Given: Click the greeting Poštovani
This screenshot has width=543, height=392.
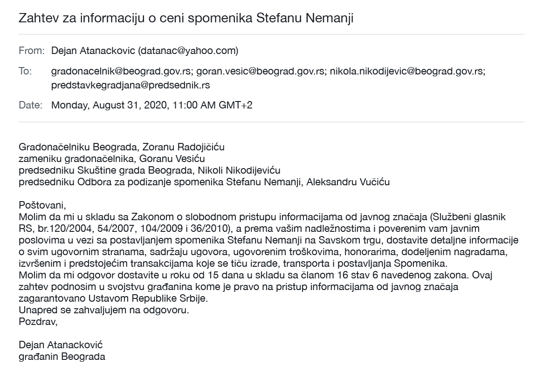Looking at the screenshot, I should pyautogui.click(x=42, y=205).
